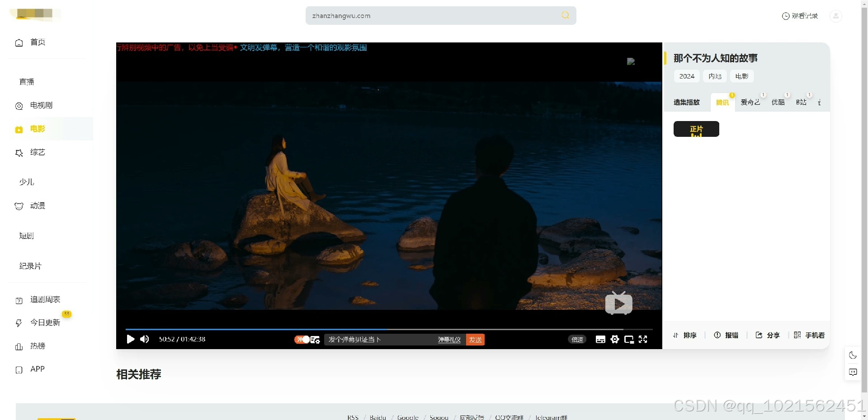Click 报错 to report an error

(726, 335)
